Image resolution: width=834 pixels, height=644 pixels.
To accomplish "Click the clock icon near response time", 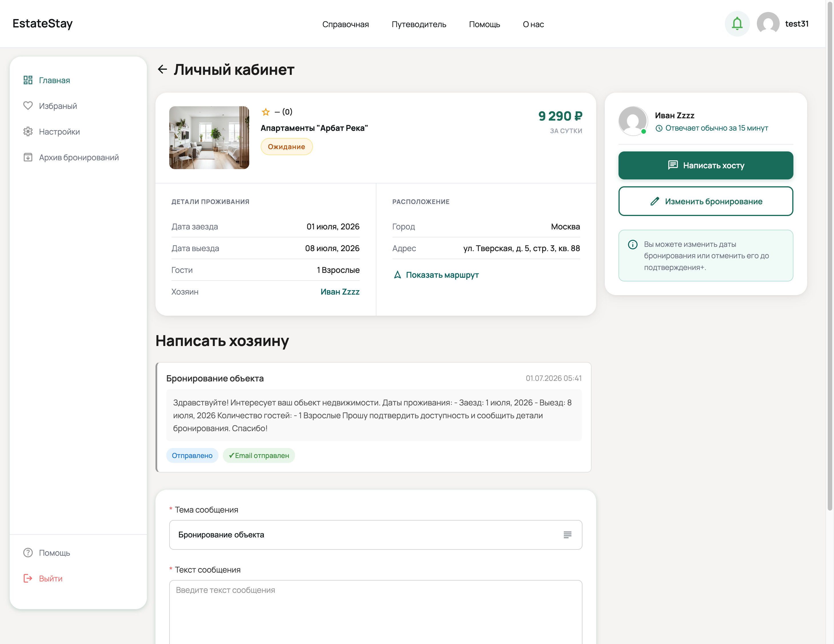I will pyautogui.click(x=659, y=128).
